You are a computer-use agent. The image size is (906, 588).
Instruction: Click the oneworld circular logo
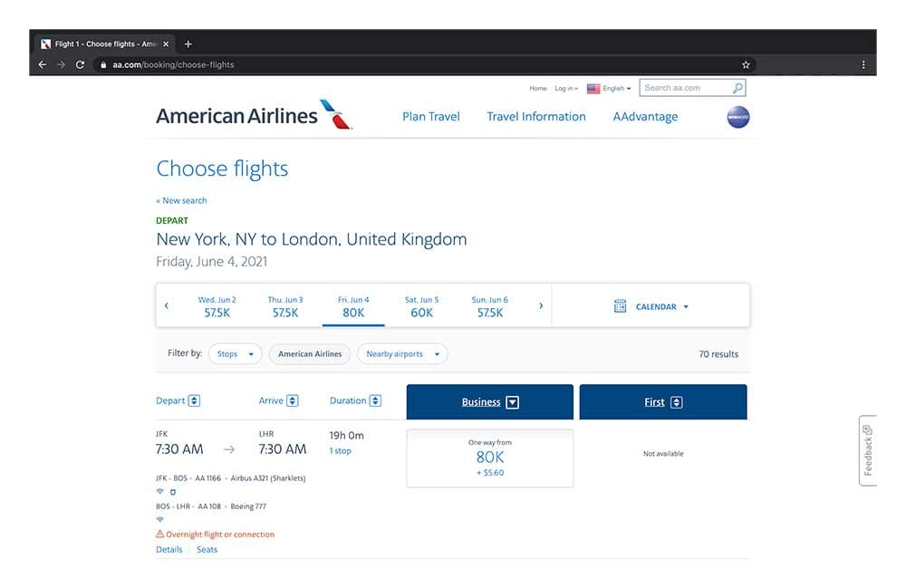(x=737, y=117)
